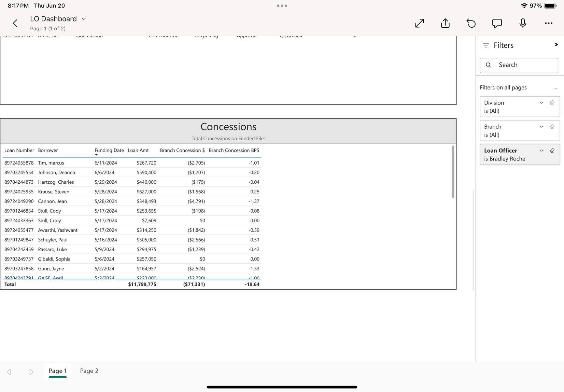The image size is (564, 392).
Task: Click loan amount $590,400
Action: 146,172
